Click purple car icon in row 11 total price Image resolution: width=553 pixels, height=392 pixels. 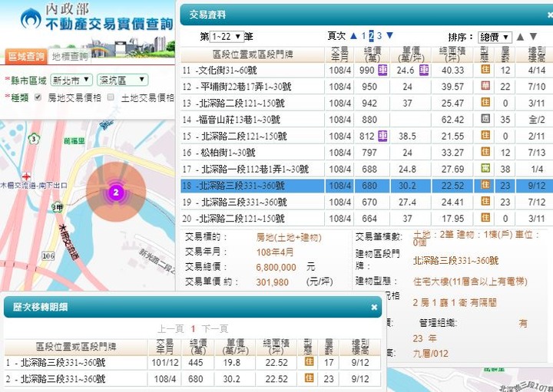(x=382, y=70)
